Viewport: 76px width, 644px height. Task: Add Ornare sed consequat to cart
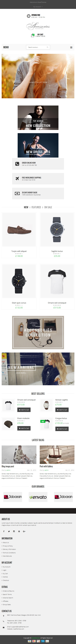click(24, 410)
